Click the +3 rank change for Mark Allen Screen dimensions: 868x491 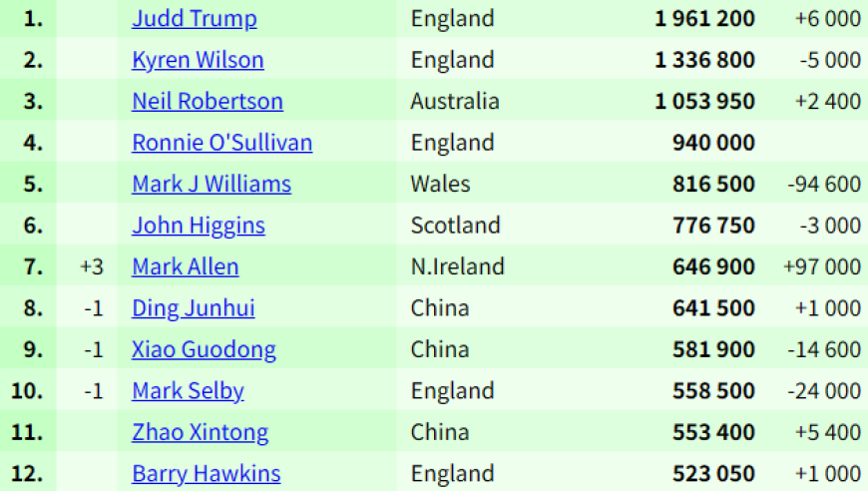92,266
